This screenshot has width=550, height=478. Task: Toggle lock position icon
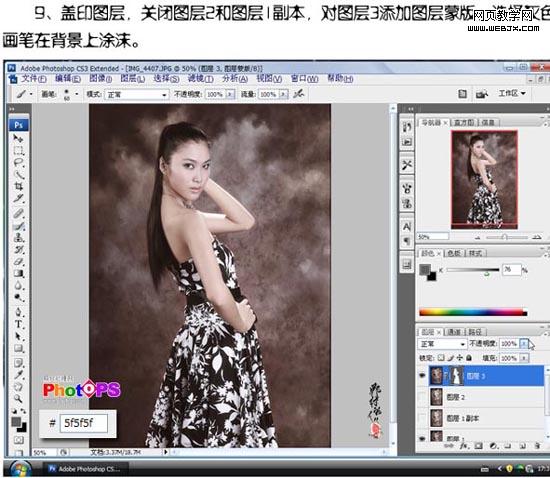[x=460, y=358]
